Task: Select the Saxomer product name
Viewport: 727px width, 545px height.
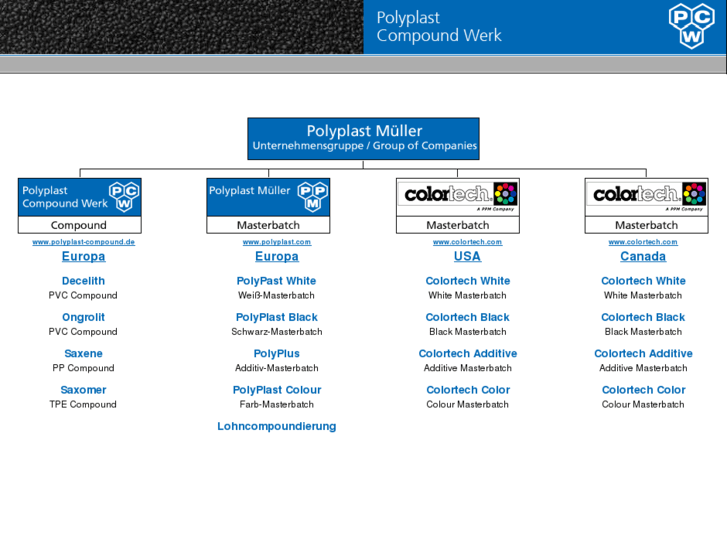Action: (x=83, y=390)
